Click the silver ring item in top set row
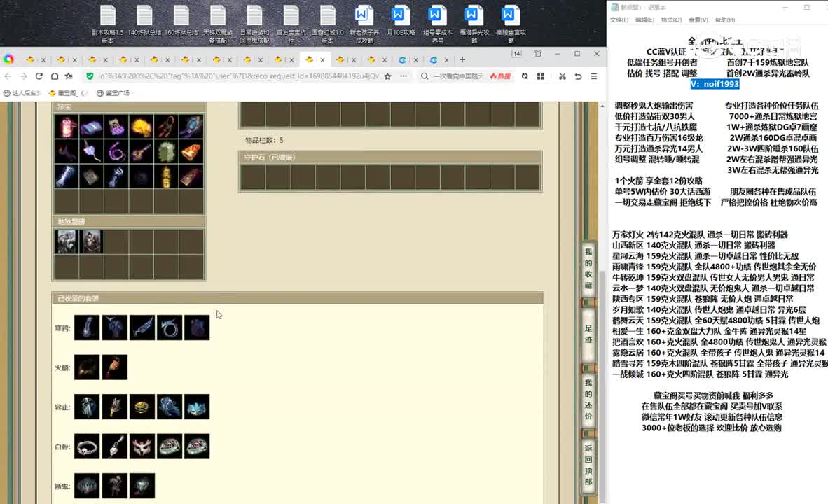This screenshot has height=504, width=828. [x=170, y=328]
